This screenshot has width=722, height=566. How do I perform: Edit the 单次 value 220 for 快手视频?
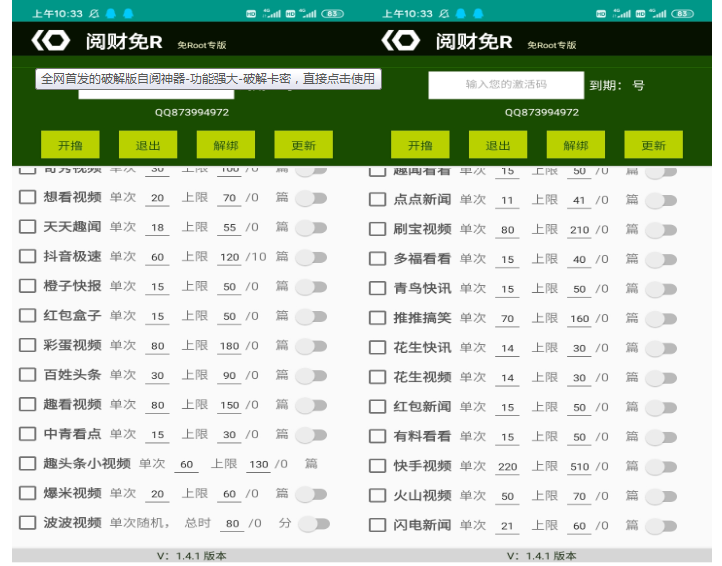507,467
